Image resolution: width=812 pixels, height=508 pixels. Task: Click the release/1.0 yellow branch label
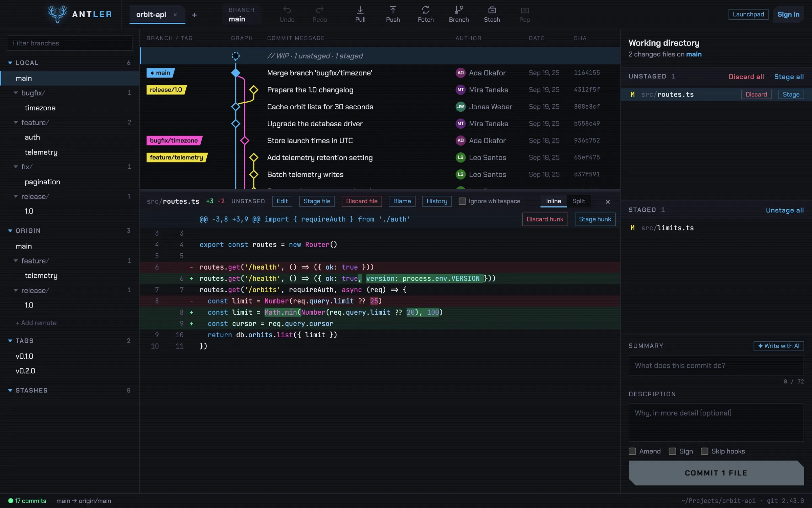coord(166,90)
